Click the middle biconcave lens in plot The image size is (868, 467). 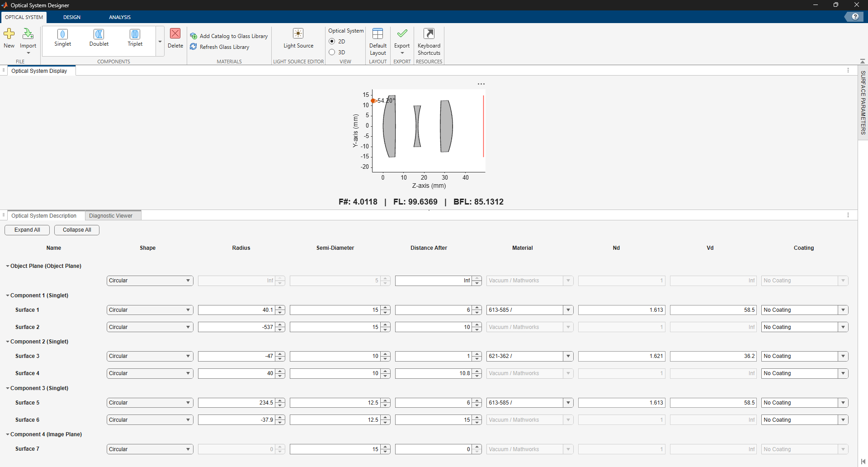point(417,126)
